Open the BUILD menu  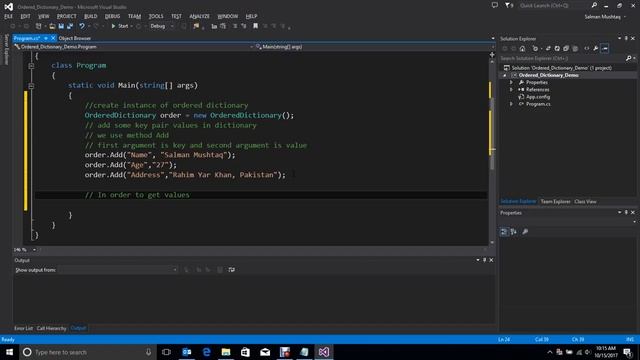(x=91, y=16)
